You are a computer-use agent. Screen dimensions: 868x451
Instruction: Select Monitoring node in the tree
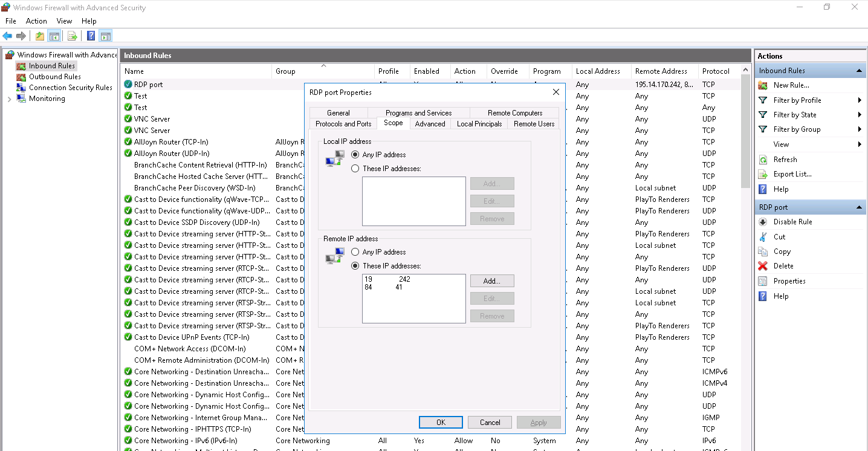47,99
